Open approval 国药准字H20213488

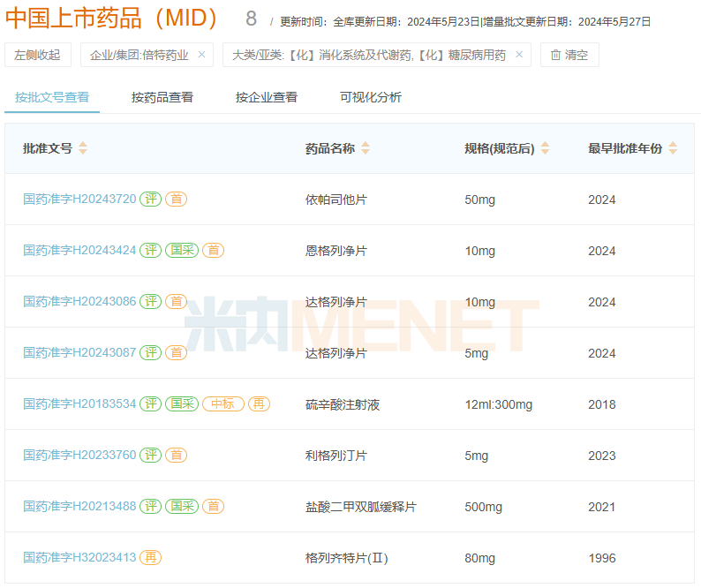pos(79,506)
